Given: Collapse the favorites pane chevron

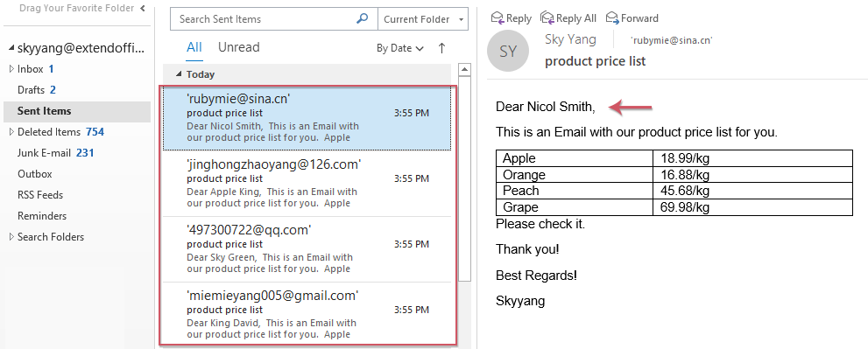Looking at the screenshot, I should coord(143,8).
